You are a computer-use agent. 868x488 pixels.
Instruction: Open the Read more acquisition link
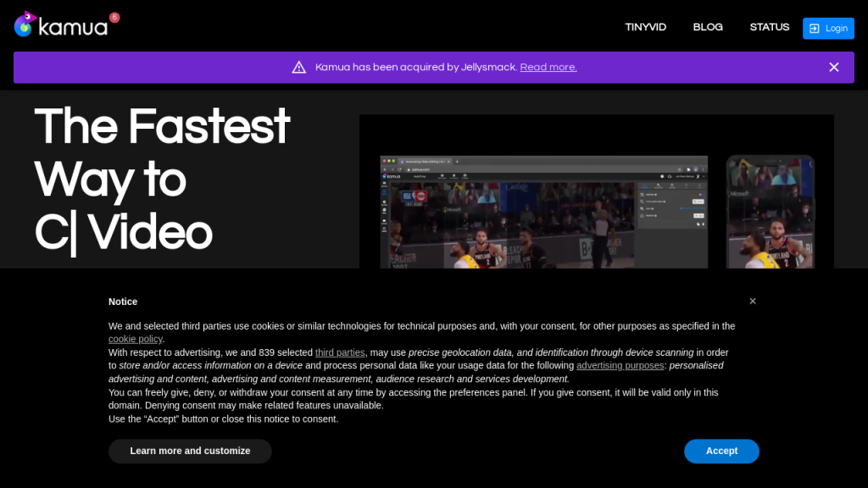548,67
